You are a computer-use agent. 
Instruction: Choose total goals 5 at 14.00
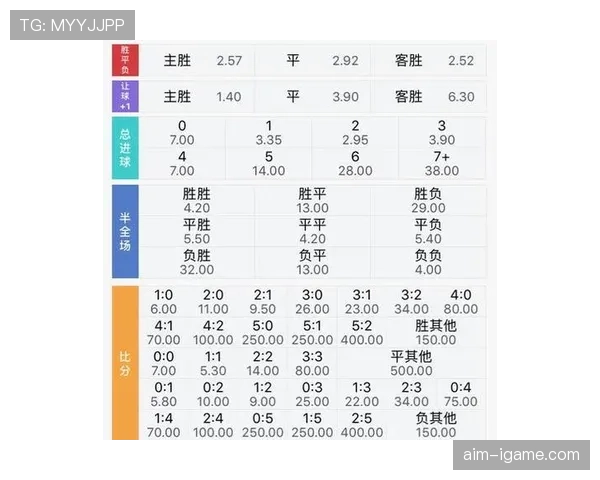pos(269,164)
